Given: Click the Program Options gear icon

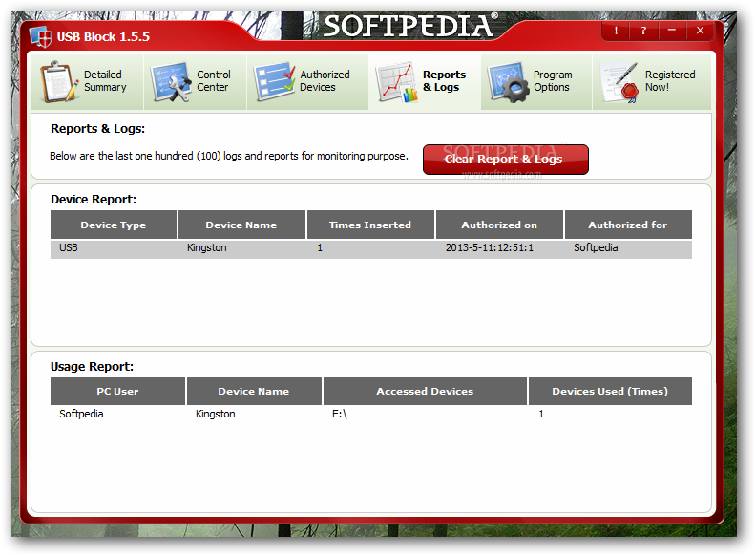Looking at the screenshot, I should [x=508, y=82].
